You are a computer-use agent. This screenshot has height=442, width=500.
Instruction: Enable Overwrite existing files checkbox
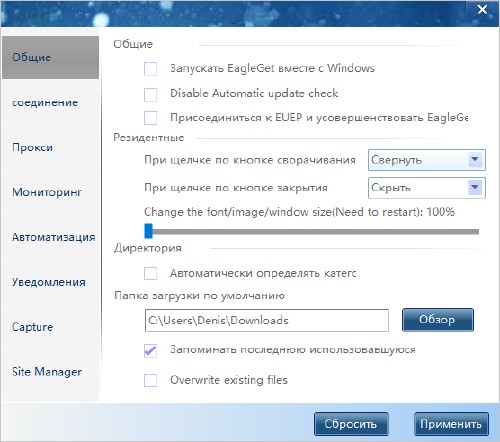(x=150, y=380)
